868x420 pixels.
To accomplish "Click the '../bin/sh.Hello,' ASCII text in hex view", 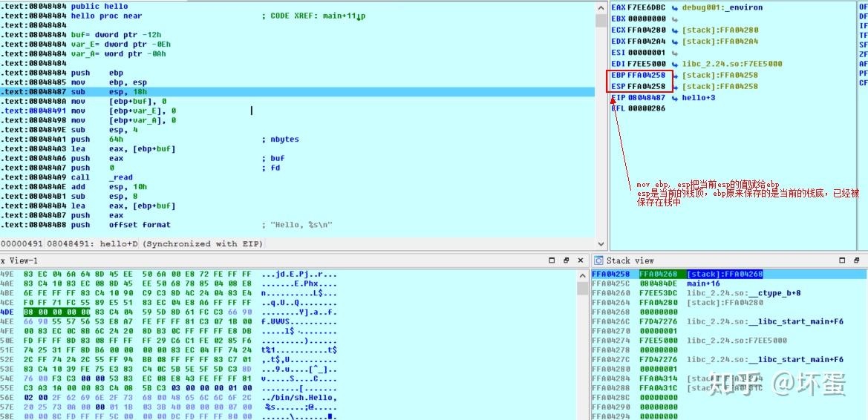I will (298, 398).
